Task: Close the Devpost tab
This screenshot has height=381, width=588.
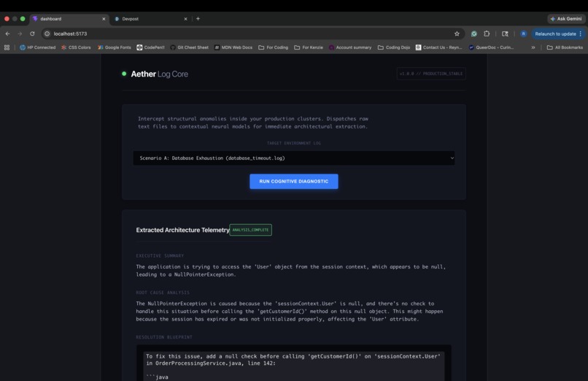Action: 185,19
